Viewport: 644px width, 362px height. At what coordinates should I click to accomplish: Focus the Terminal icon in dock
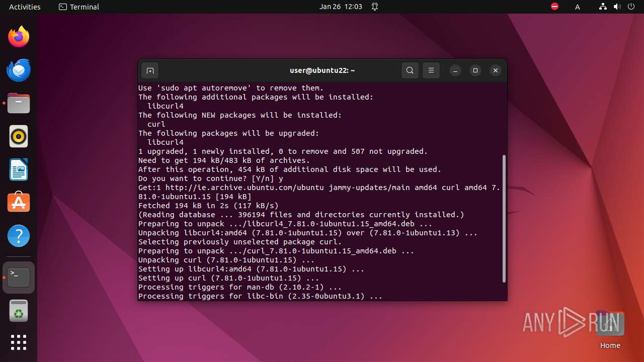(19, 278)
